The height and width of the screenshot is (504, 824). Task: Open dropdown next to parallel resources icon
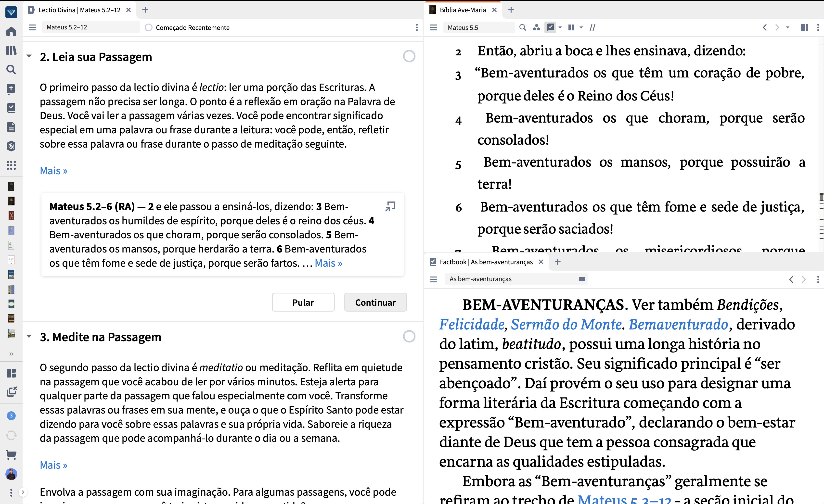(581, 27)
